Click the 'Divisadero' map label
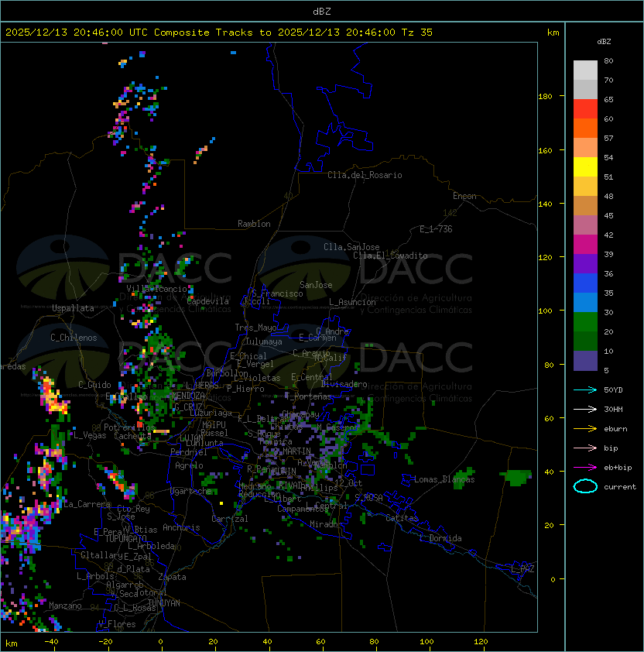Image resolution: width=644 pixels, height=652 pixels. [344, 384]
